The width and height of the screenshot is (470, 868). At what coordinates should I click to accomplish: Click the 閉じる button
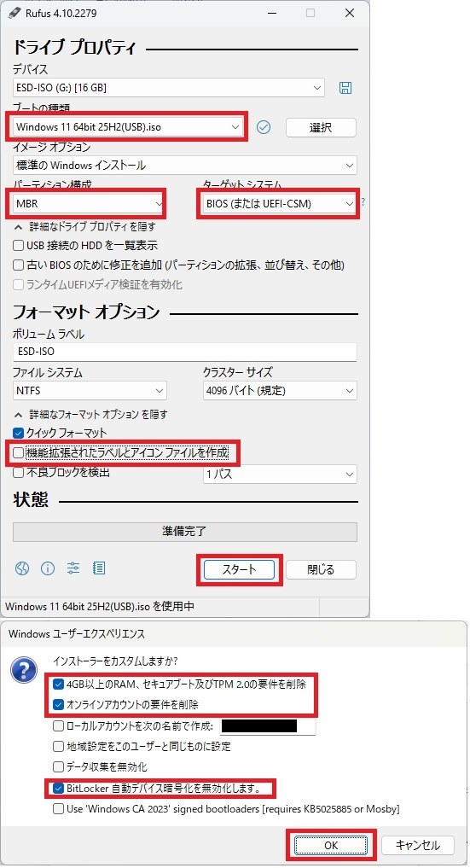click(321, 569)
